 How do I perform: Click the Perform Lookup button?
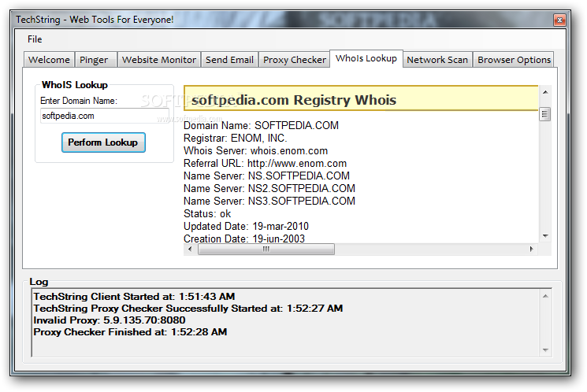pyautogui.click(x=103, y=142)
